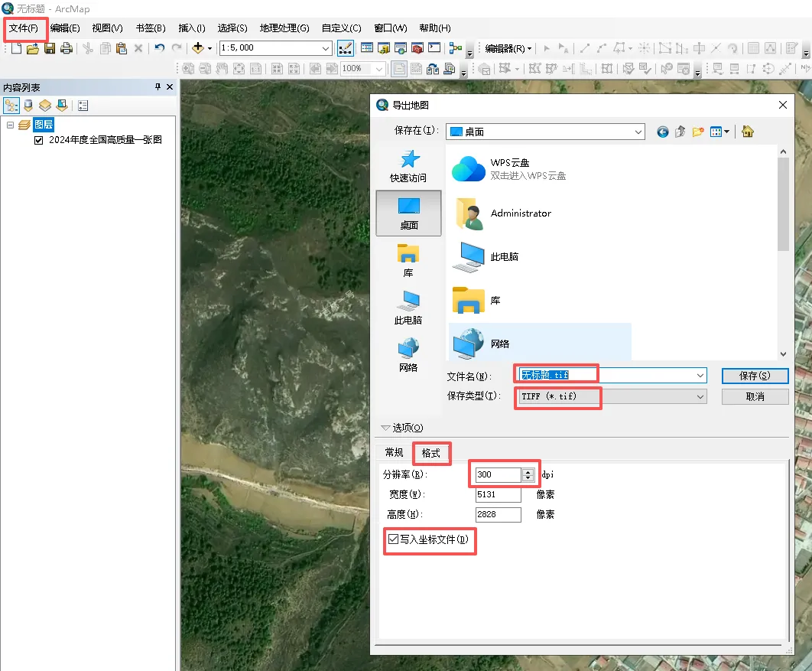Image resolution: width=812 pixels, height=671 pixels.
Task: Open the 保存在 location dropdown
Action: (x=638, y=132)
